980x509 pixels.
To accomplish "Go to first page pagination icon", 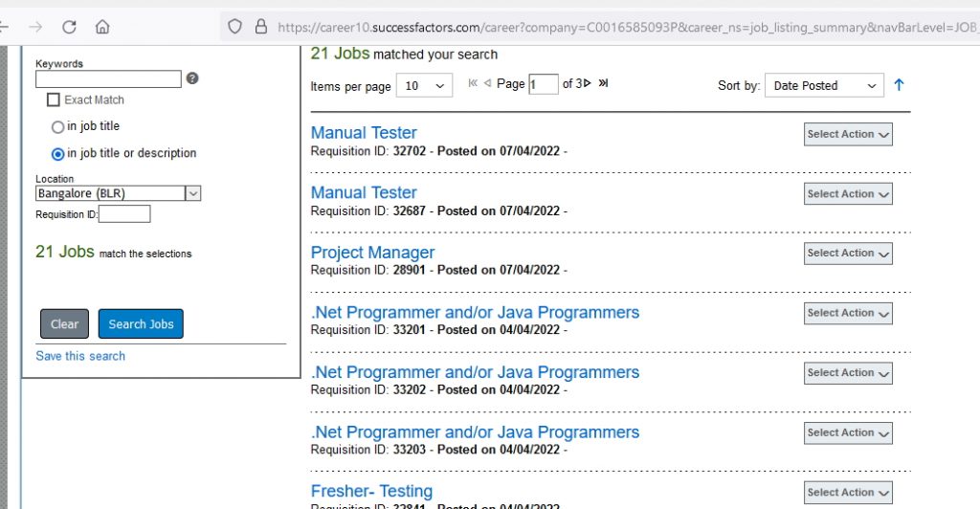I will [x=473, y=84].
